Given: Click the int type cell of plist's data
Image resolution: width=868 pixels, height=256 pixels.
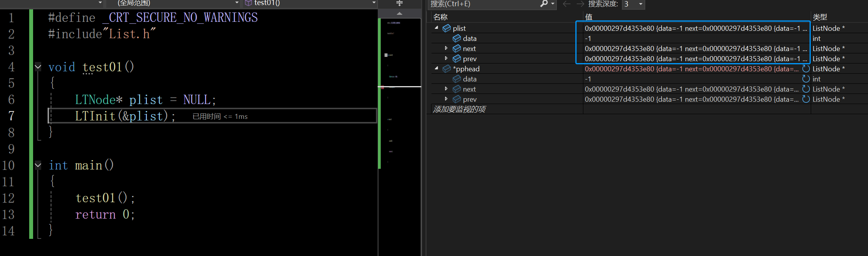Looking at the screenshot, I should (816, 38).
